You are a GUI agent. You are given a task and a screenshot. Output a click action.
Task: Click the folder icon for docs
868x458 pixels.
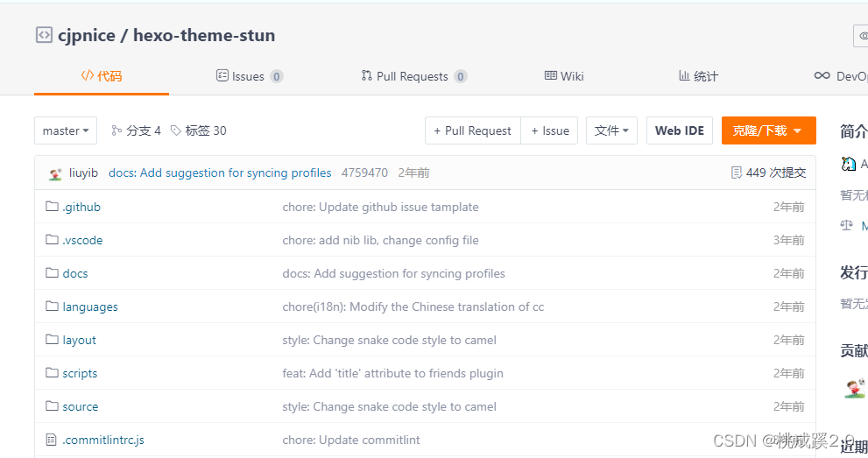click(52, 272)
